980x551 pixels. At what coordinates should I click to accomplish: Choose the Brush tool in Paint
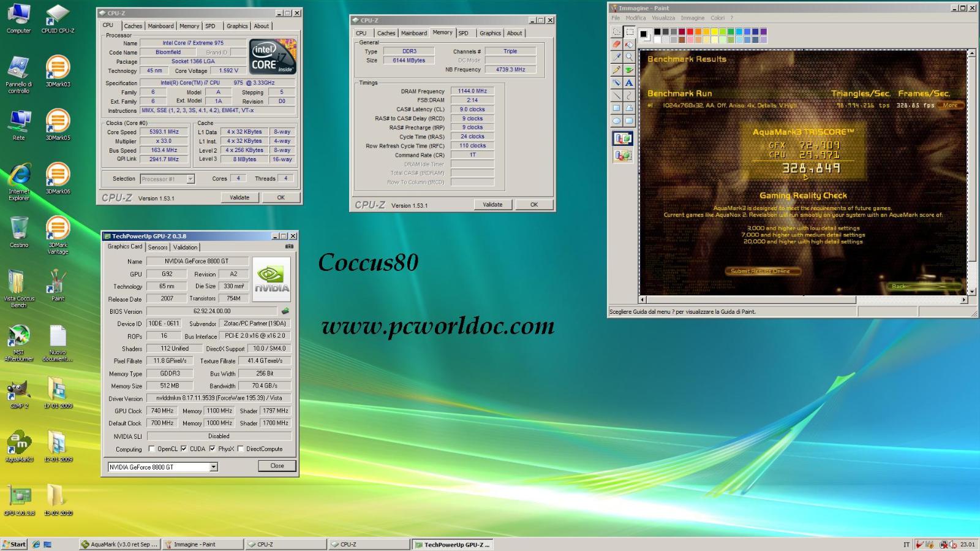pos(629,70)
